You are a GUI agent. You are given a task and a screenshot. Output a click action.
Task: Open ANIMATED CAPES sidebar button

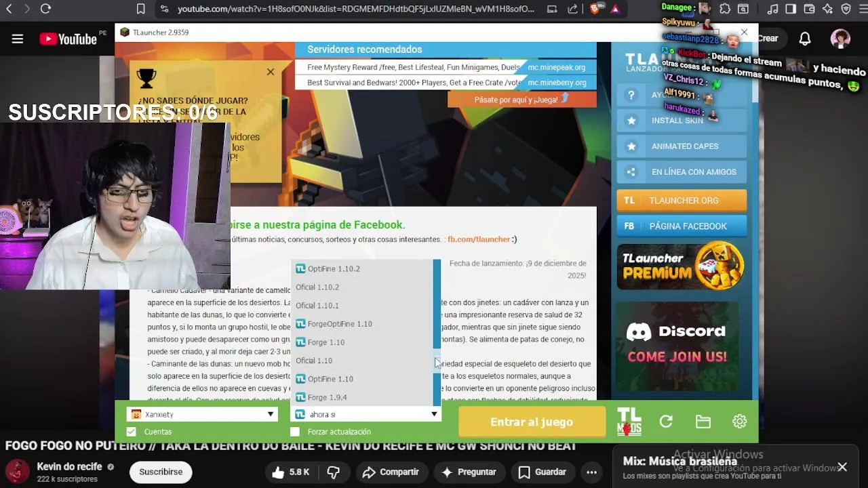682,146
